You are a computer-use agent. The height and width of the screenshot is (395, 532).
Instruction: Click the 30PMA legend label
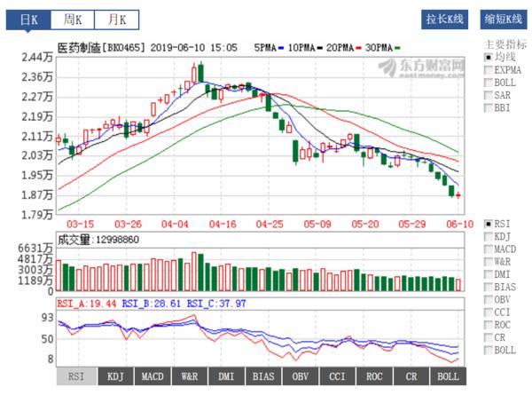coord(379,48)
